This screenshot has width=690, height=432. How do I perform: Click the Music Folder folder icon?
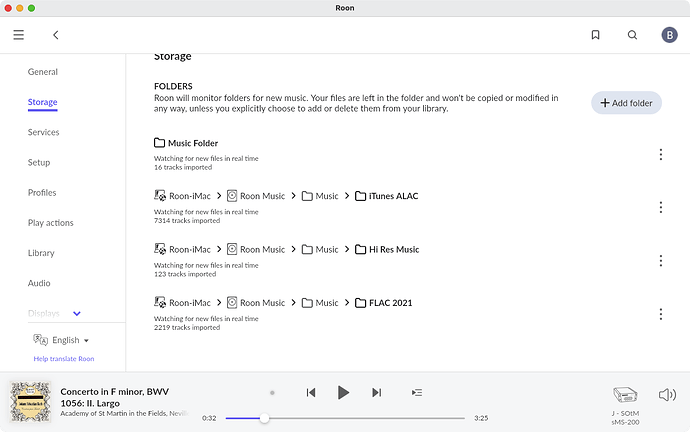[159, 143]
